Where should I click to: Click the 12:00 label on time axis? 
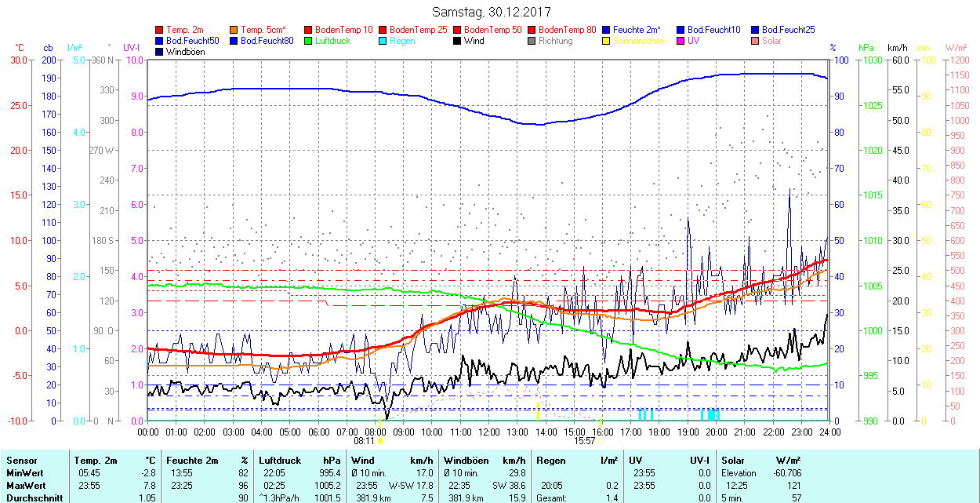tap(489, 432)
